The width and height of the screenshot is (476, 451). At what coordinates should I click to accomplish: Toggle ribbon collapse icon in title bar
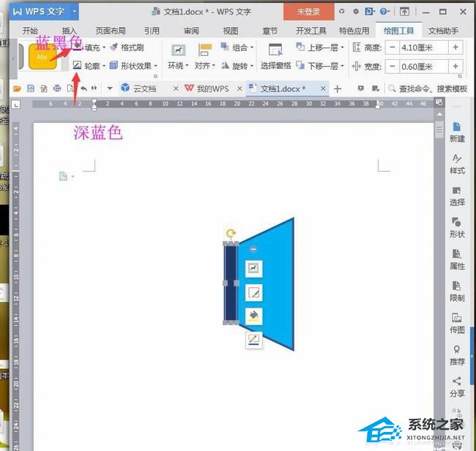[x=404, y=12]
